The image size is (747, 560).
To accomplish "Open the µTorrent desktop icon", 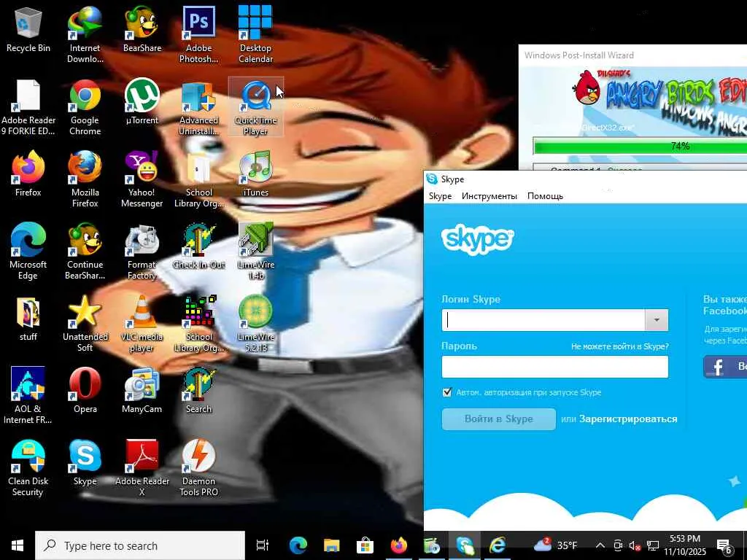I will [x=142, y=101].
